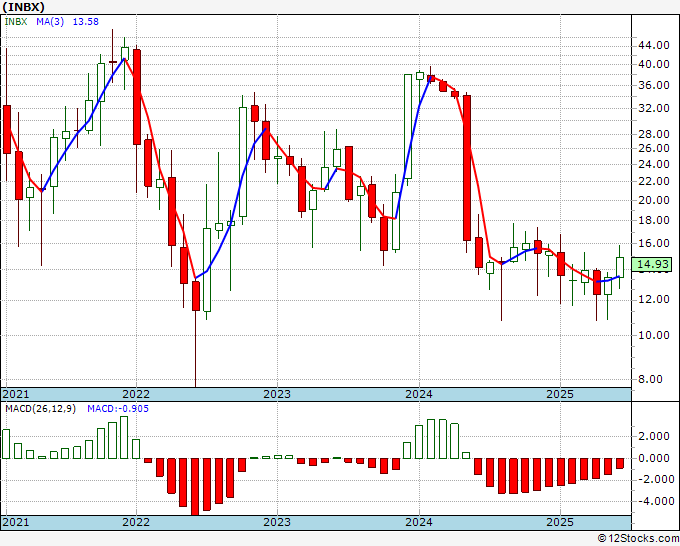This screenshot has height=546, width=680.
Task: Click the big red candle dropping from 34 in 2024
Action: [467, 168]
